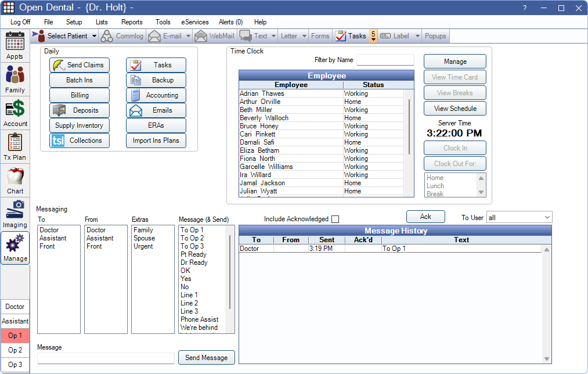The image size is (588, 374).
Task: Open the Tx Plan module
Action: coord(15,146)
